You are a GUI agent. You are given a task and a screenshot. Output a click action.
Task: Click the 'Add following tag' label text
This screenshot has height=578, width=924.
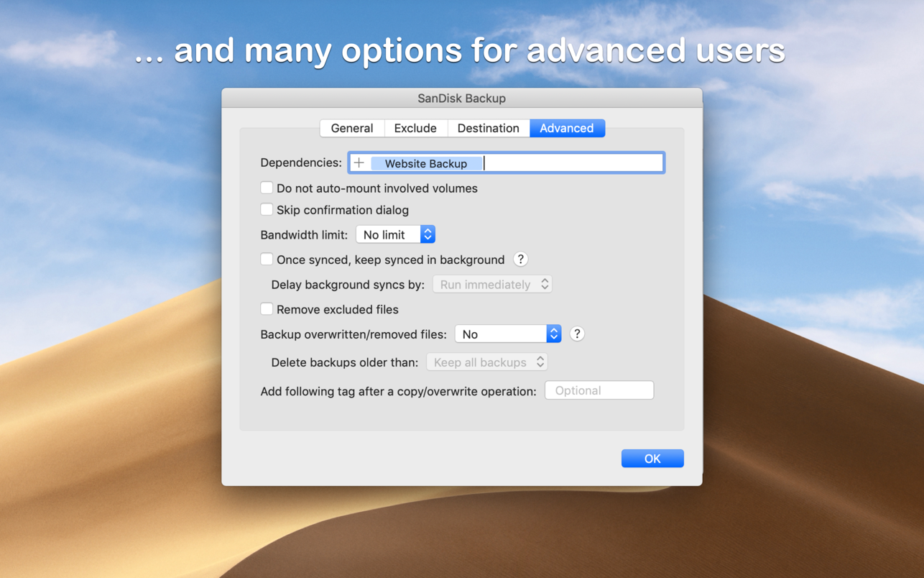pyautogui.click(x=398, y=391)
